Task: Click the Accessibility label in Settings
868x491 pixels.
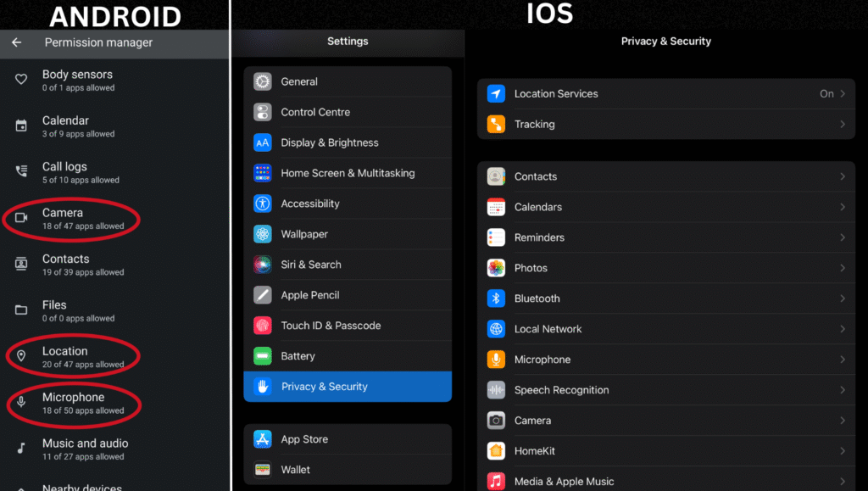Action: pyautogui.click(x=310, y=204)
